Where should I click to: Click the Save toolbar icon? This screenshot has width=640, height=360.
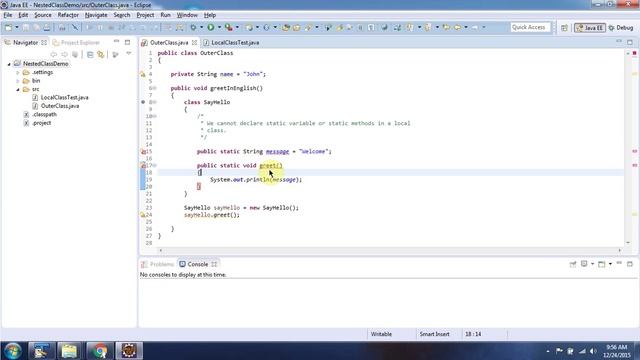[26, 27]
